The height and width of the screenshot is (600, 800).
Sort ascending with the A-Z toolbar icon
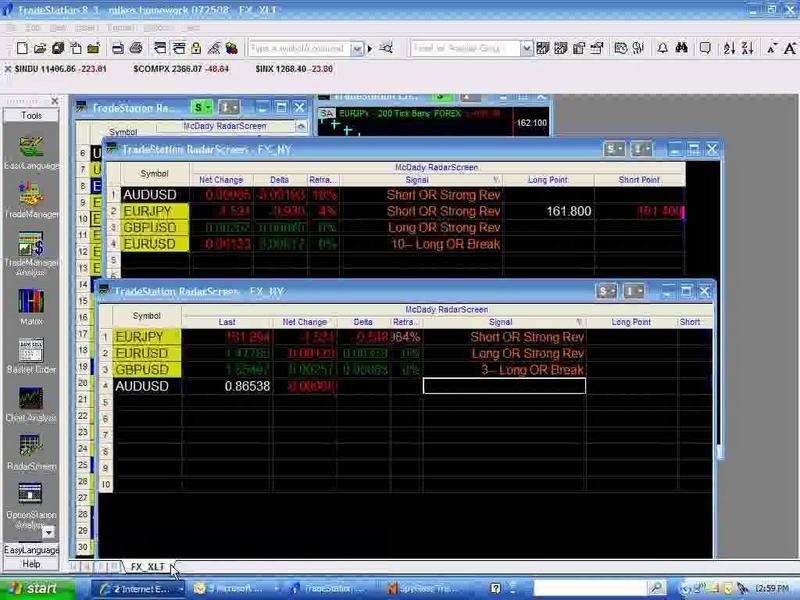click(729, 48)
